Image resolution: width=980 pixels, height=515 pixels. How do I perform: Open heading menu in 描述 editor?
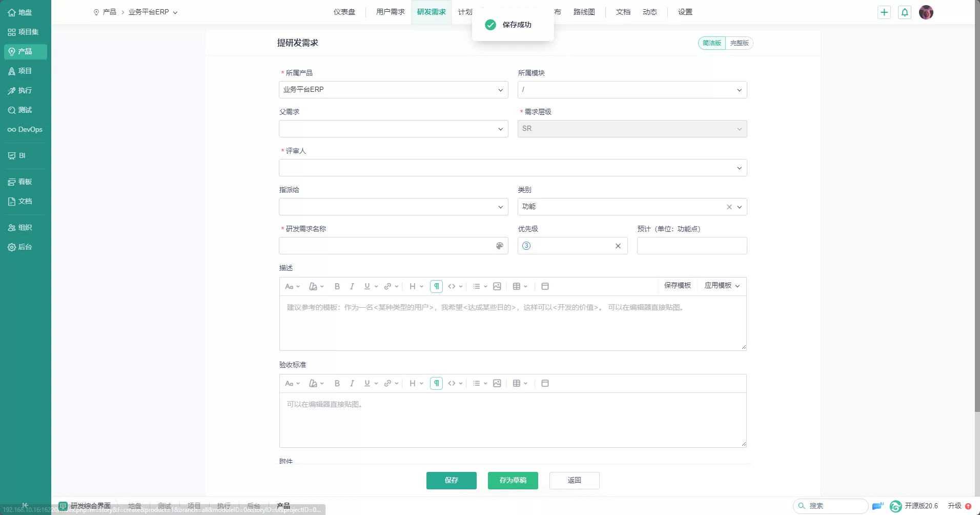coord(416,286)
